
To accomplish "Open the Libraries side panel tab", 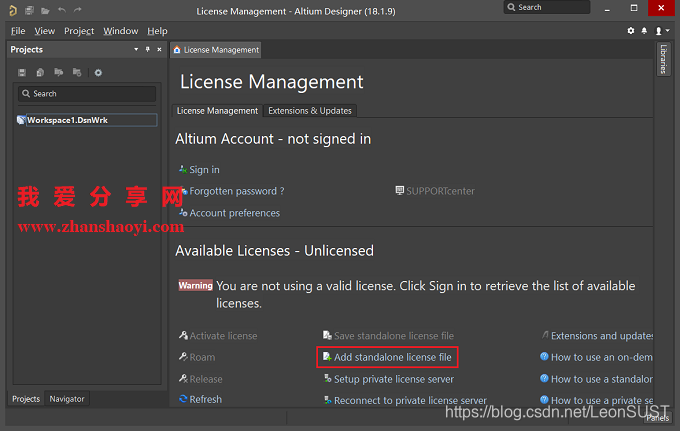I will [663, 59].
